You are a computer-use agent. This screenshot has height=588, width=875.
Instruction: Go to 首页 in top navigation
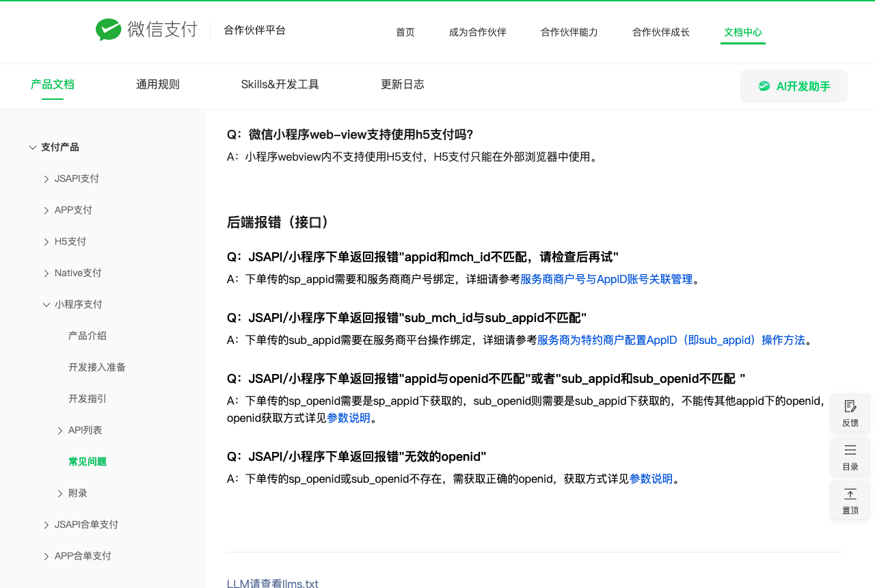click(x=405, y=32)
